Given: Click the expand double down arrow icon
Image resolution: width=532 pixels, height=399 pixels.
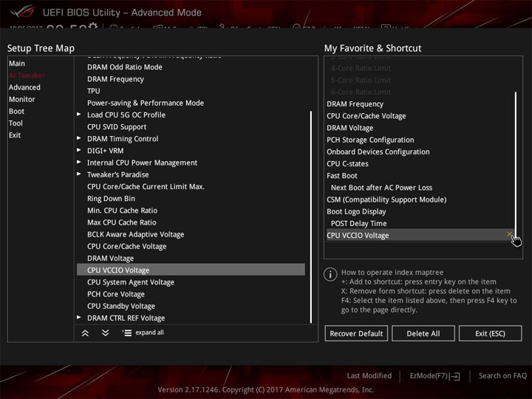Looking at the screenshot, I should 106,332.
